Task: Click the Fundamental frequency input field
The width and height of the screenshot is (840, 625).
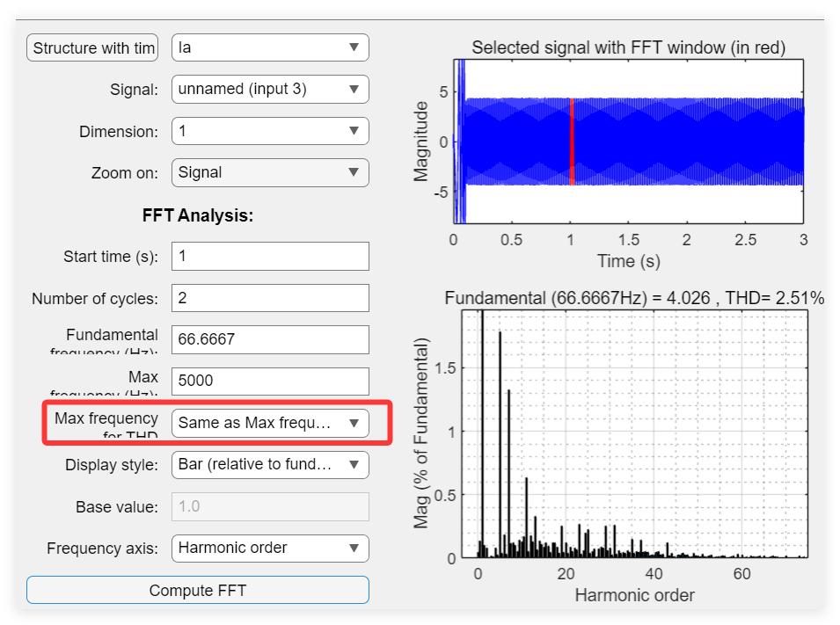Action: [x=270, y=339]
